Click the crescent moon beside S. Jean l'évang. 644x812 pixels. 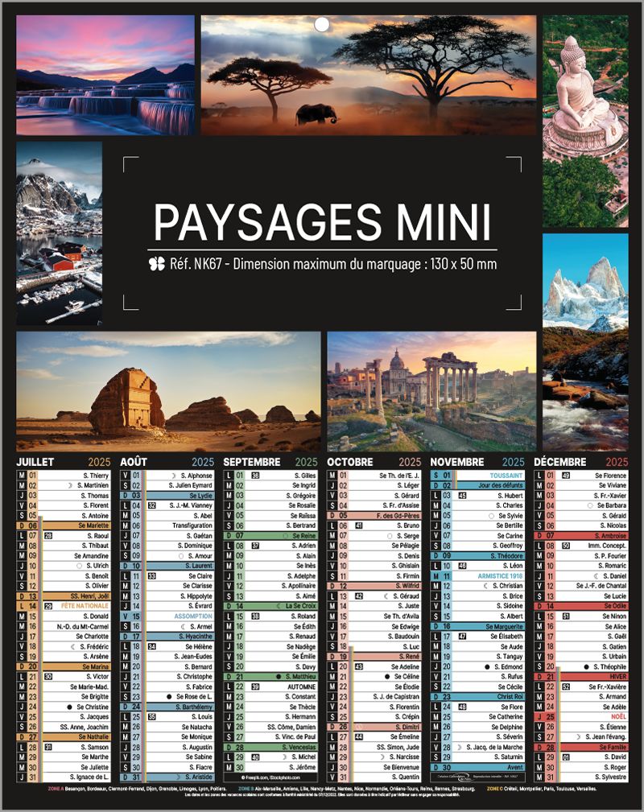click(579, 737)
